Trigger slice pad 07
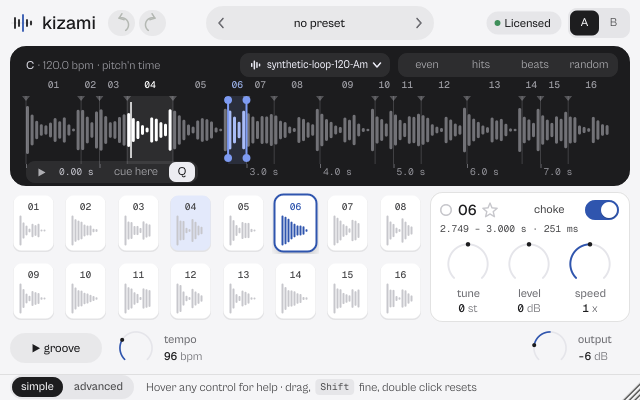Image resolution: width=640 pixels, height=400 pixels. (347, 223)
